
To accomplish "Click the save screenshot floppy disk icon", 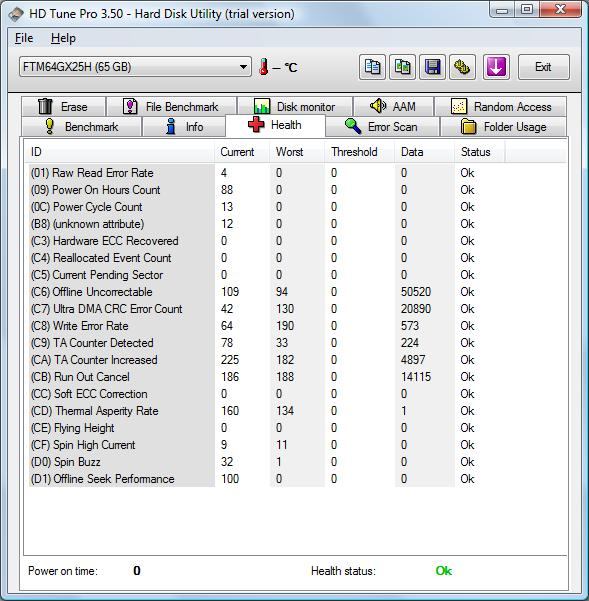I will click(x=432, y=67).
